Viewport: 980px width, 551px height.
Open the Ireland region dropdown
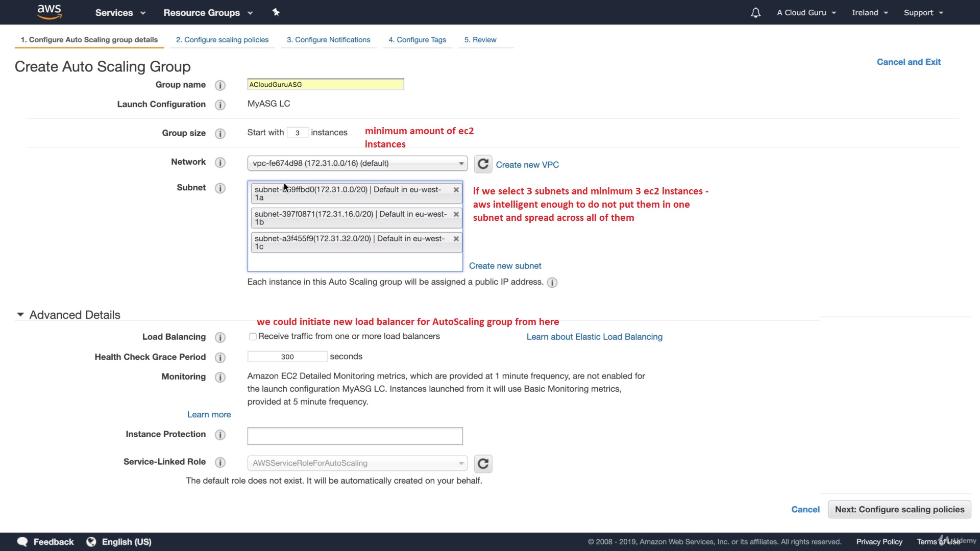(870, 13)
